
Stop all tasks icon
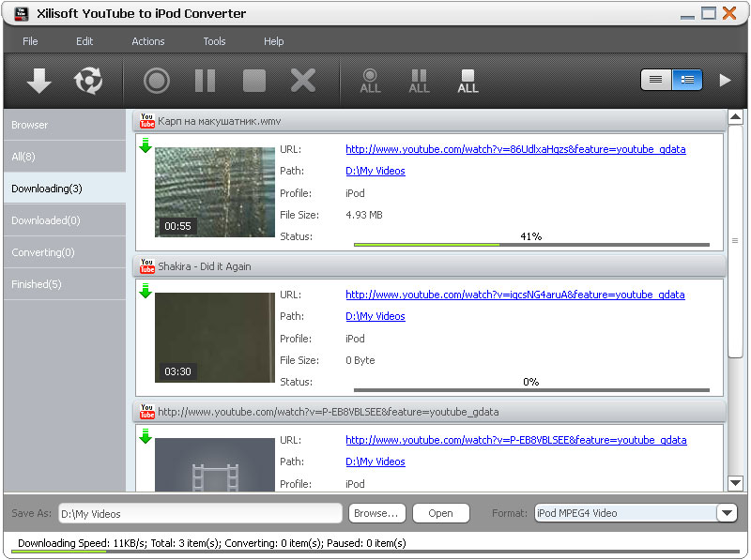(x=467, y=82)
